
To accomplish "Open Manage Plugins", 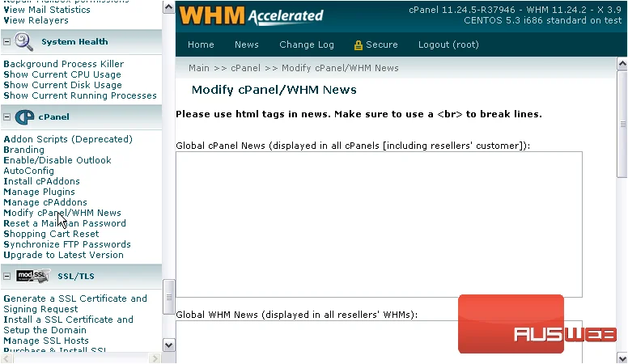I will click(39, 192).
